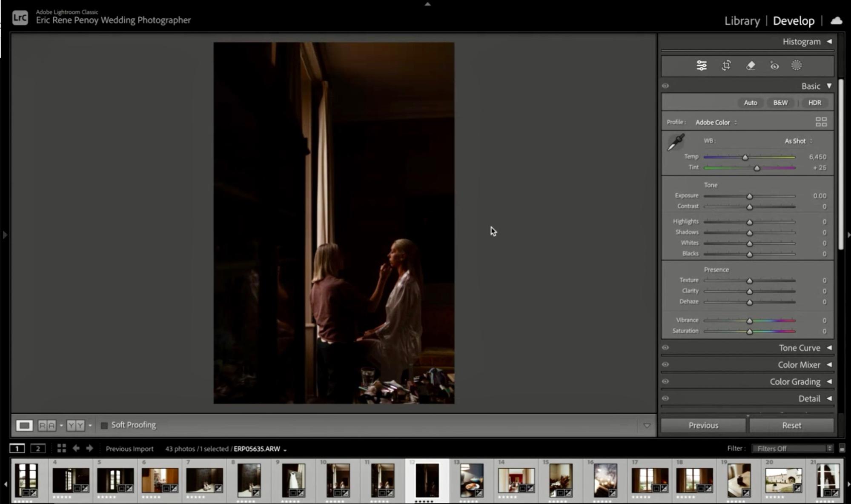The height and width of the screenshot is (504, 851).
Task: Pick the White Balance eyedropper tool
Action: [676, 142]
